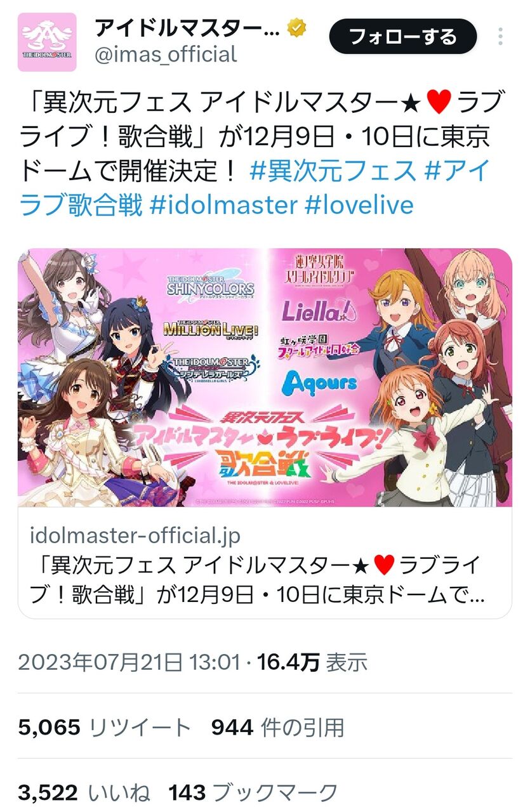
Task: Click the @imas_official handle
Action: point(166,55)
